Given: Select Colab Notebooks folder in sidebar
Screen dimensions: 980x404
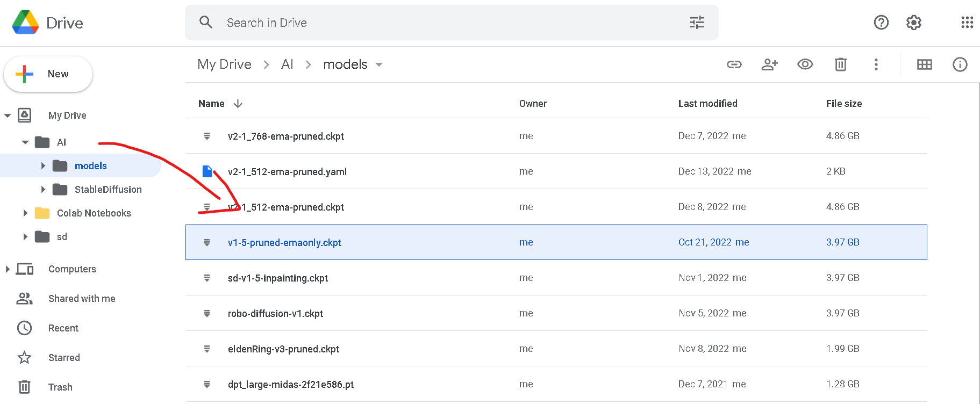Looking at the screenshot, I should pyautogui.click(x=94, y=213).
